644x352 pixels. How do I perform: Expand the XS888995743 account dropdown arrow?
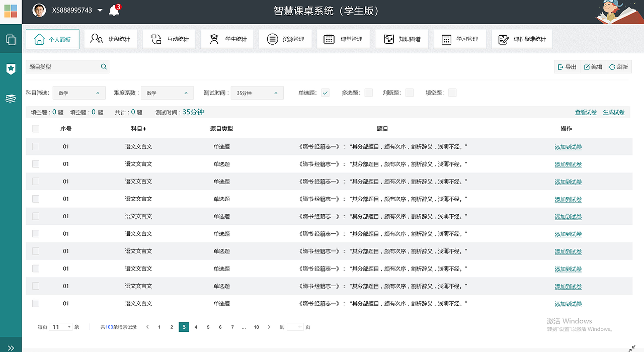click(100, 11)
